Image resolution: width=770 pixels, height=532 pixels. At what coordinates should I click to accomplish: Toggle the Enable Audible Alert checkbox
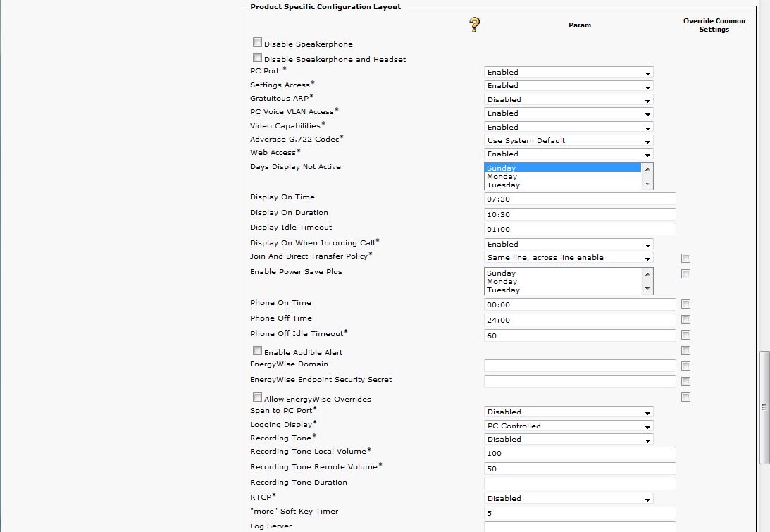point(257,351)
